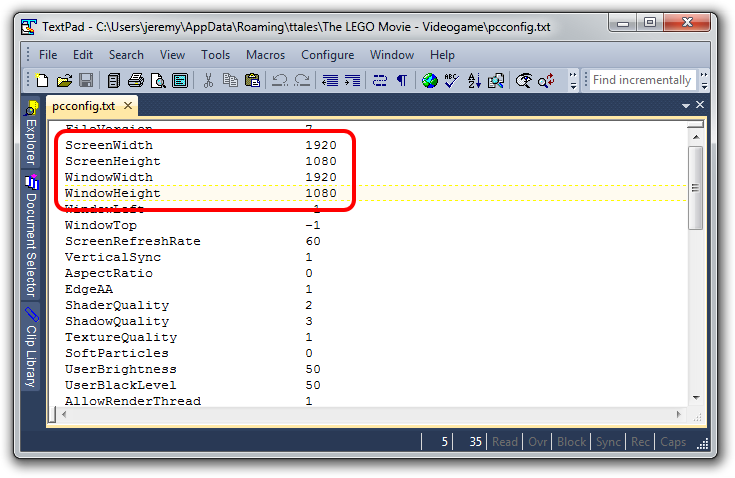The image size is (735, 478).
Task: Click the web browser globe icon
Action: (429, 81)
